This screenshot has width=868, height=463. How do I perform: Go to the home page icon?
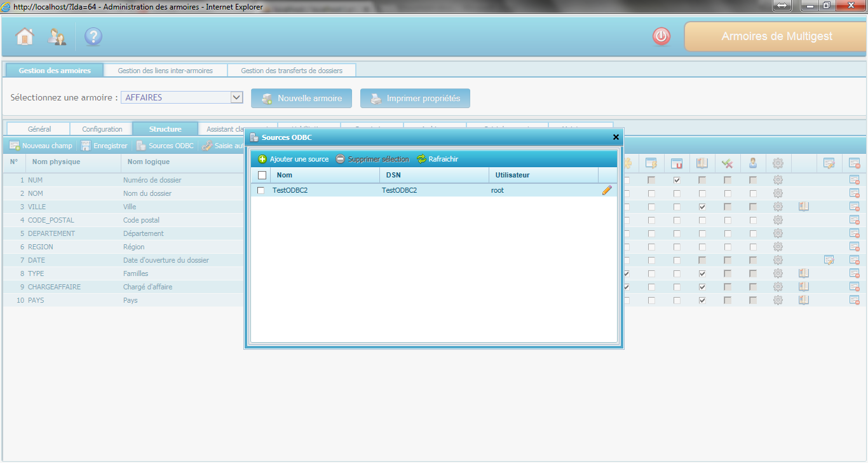click(x=25, y=37)
